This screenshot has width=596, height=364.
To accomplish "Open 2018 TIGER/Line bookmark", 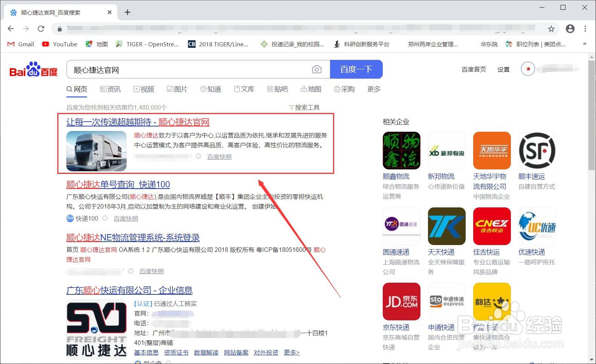I will click(x=218, y=44).
